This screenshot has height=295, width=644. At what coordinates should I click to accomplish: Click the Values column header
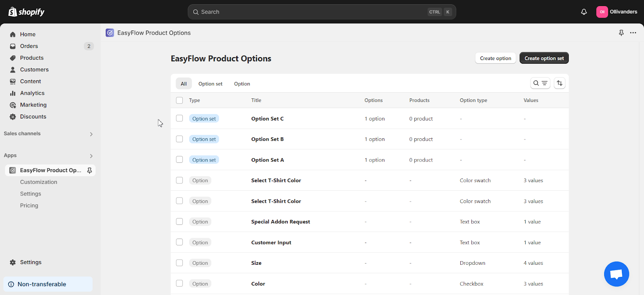531,100
